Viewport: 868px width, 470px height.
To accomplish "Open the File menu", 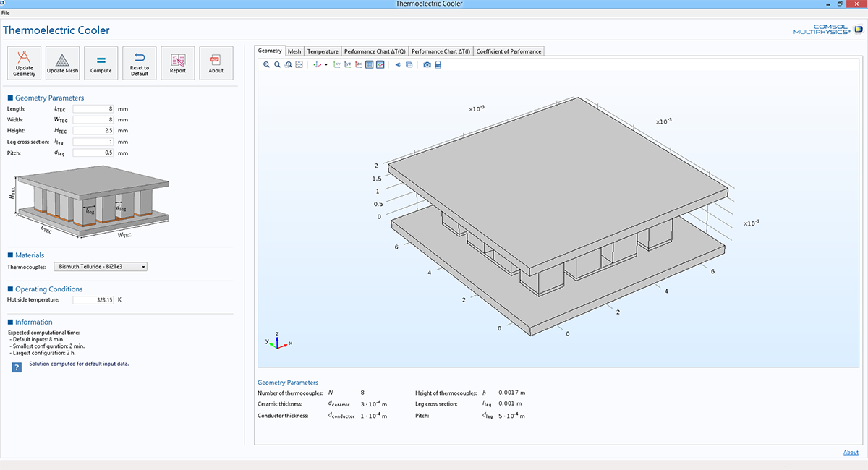I will point(6,13).
